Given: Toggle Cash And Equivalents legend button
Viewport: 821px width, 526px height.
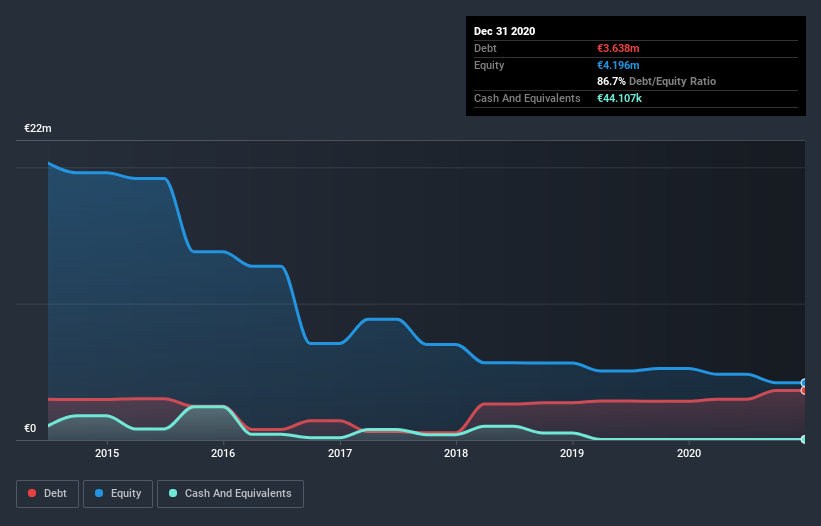Looking at the screenshot, I should tap(230, 494).
